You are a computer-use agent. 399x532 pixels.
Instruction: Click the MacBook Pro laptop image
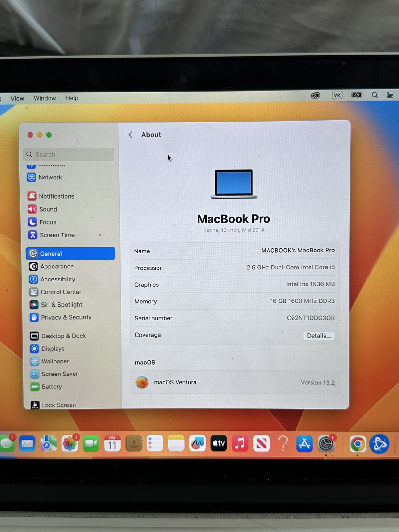click(234, 184)
